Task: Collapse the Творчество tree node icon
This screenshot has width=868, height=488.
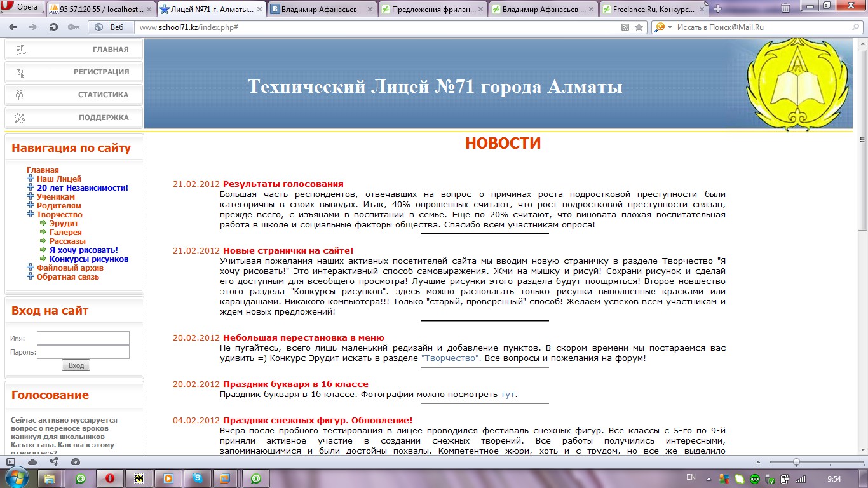Action: pos(31,214)
